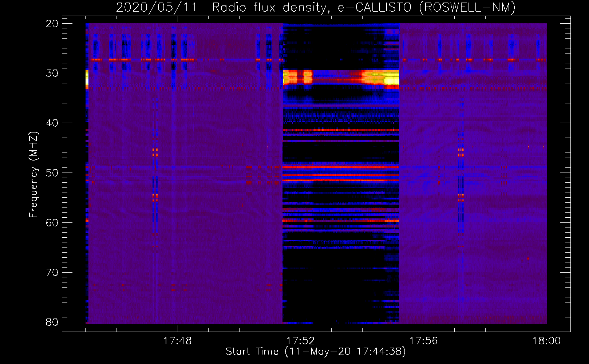
Task: Click the 40 frequency tick label
Action: click(52, 123)
